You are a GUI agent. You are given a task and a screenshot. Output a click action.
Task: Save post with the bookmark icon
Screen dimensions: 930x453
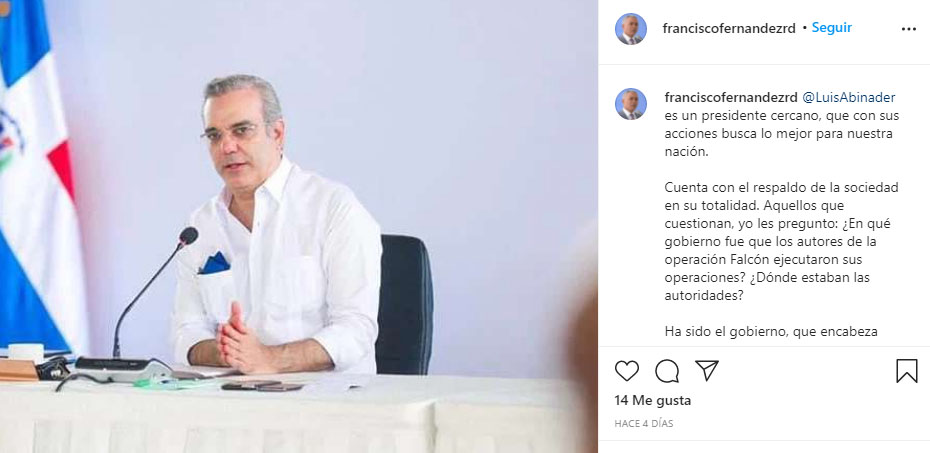pyautogui.click(x=906, y=371)
